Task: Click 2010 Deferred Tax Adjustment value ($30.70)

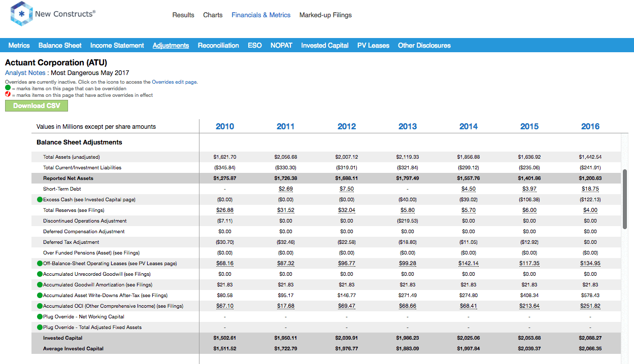Action: click(225, 242)
